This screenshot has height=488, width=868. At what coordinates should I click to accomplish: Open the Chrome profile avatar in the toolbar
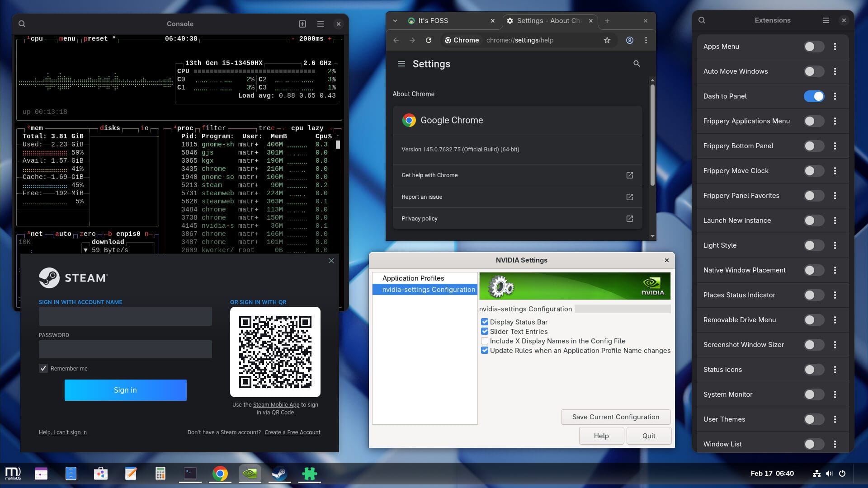630,40
